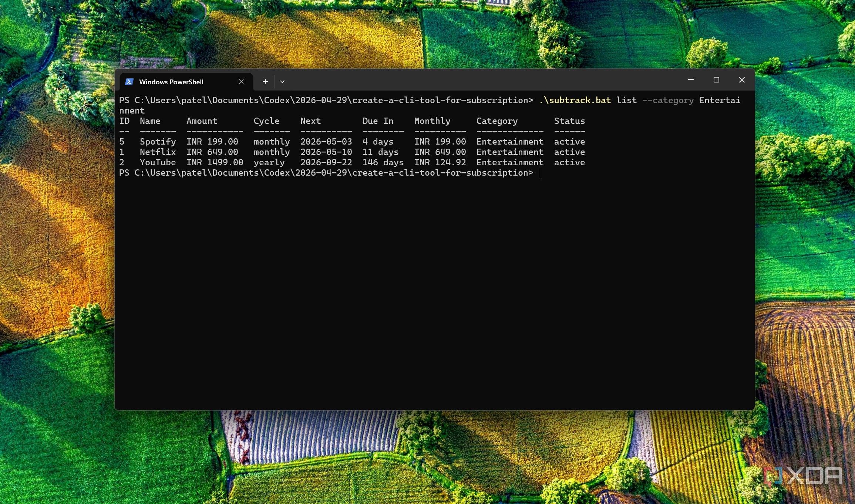Click the Spotify name cell
This screenshot has width=855, height=504.
coord(158,142)
